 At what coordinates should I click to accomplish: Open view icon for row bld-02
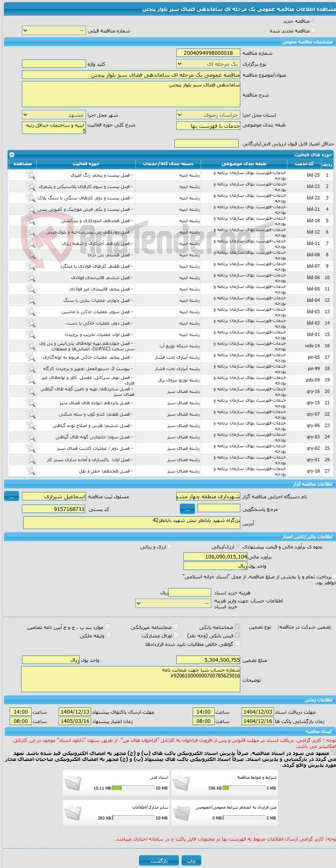[30, 323]
